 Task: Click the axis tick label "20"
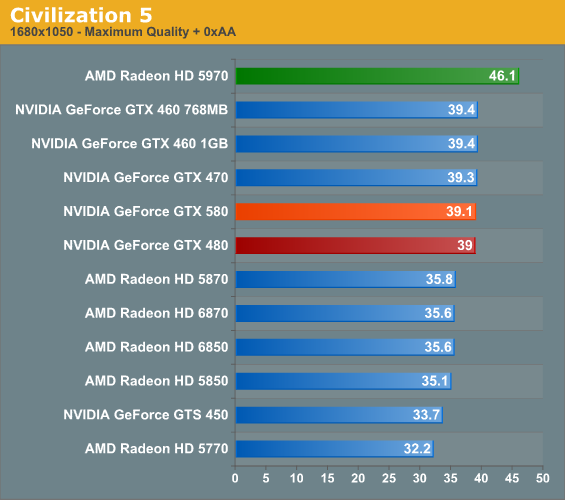(358, 478)
